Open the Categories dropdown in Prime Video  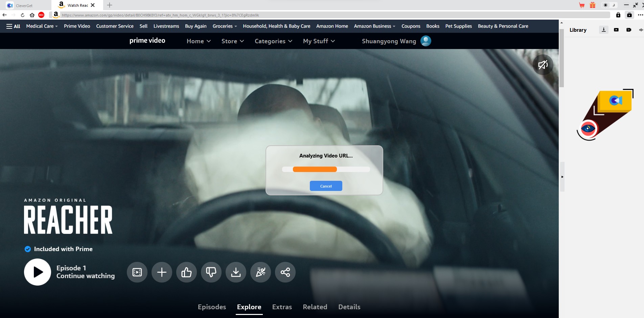273,41
